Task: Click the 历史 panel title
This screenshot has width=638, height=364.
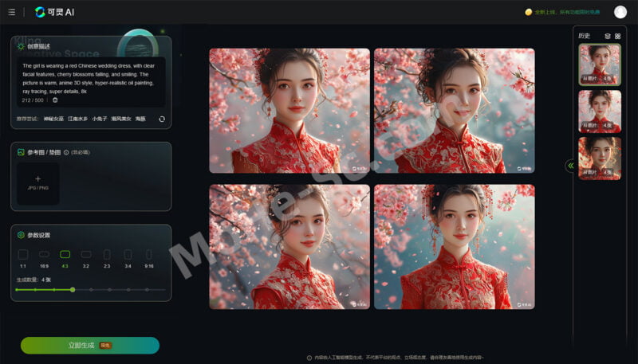Action: point(584,36)
